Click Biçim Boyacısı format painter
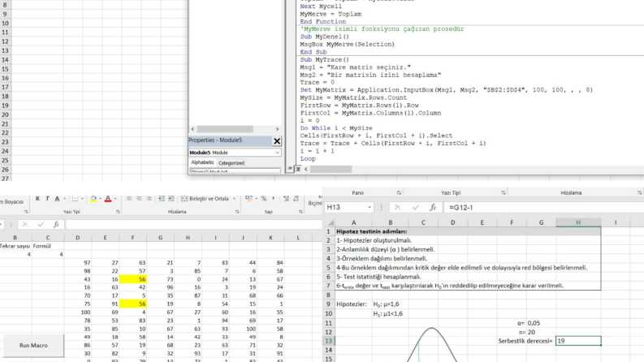644x362 pixels. [12, 202]
